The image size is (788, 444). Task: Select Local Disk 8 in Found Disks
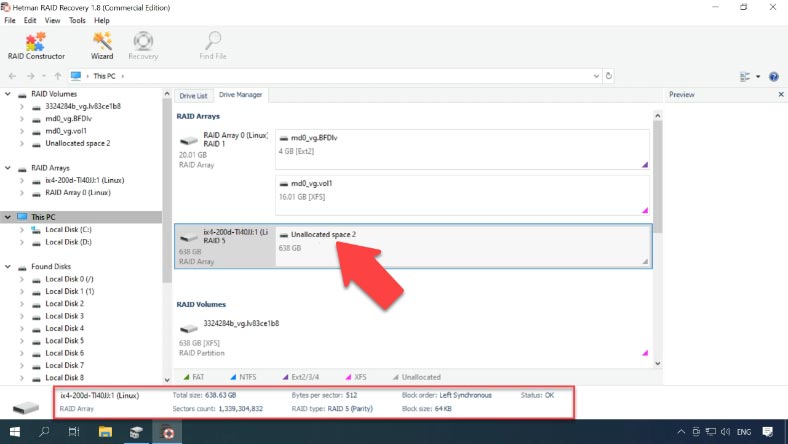[x=64, y=378]
